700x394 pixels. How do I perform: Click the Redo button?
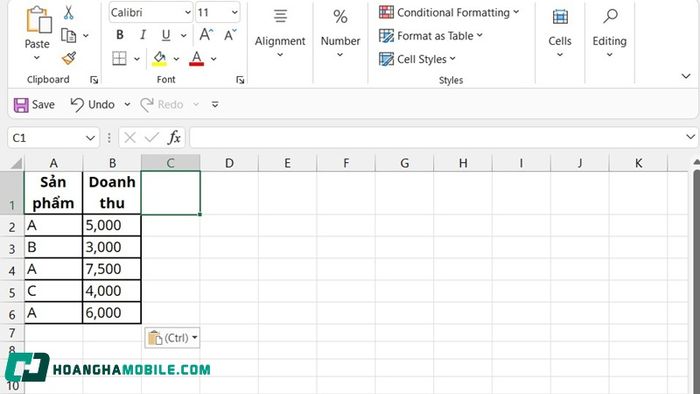pos(162,105)
